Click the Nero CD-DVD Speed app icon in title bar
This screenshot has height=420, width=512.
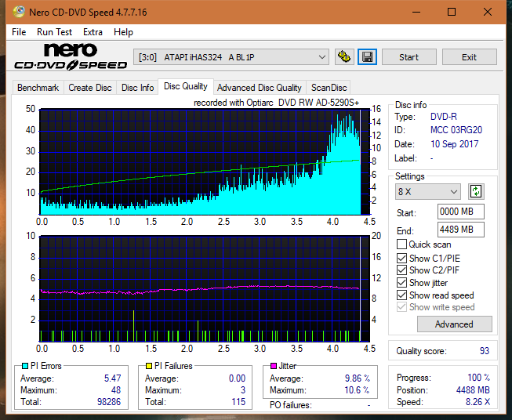(x=19, y=12)
